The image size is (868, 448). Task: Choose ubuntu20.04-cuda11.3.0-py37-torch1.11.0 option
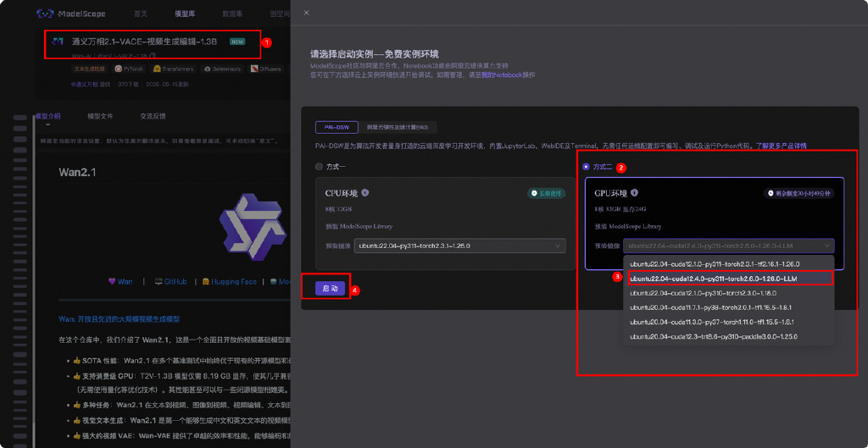tap(728, 321)
